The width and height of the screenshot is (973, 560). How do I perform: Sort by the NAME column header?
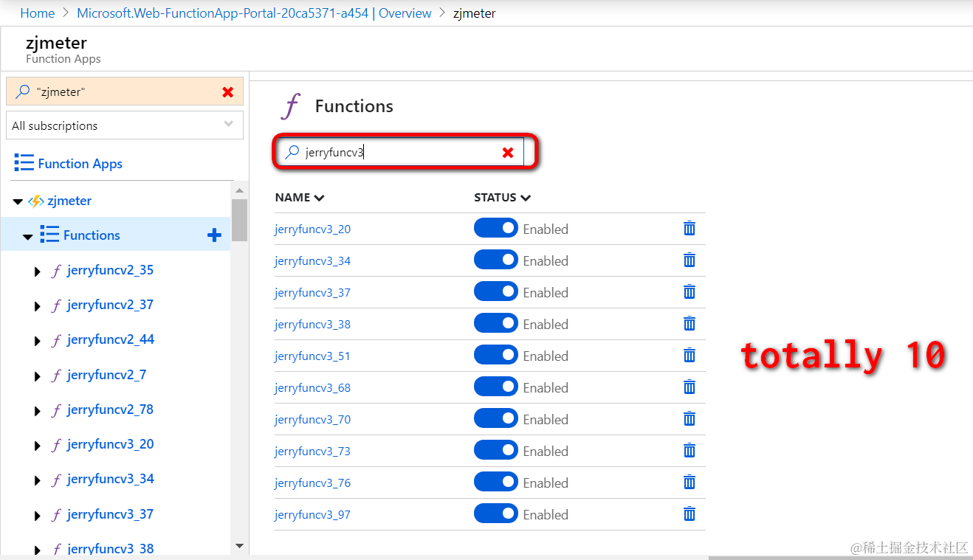click(x=300, y=198)
